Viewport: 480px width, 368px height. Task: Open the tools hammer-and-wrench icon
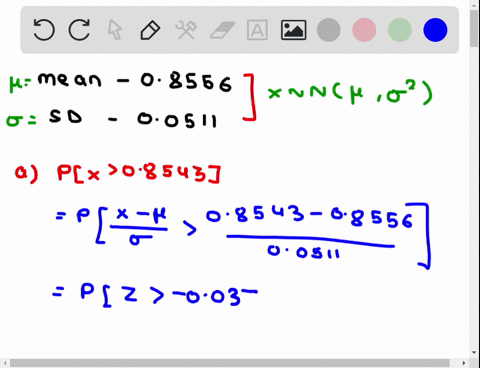[186, 30]
